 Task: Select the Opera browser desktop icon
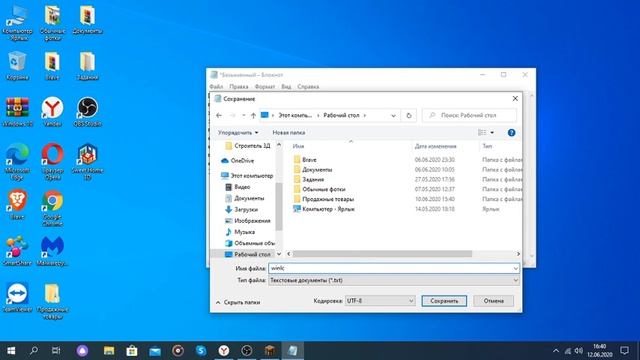tap(52, 162)
